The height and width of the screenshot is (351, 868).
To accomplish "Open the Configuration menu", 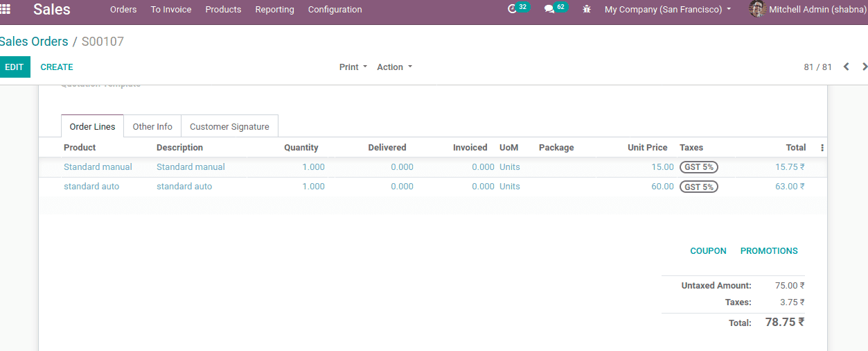I will (335, 10).
